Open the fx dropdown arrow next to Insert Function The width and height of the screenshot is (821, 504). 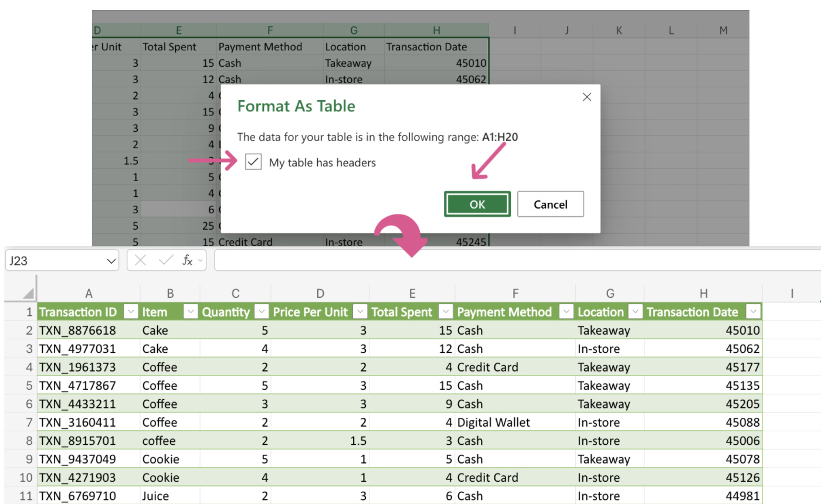(200, 260)
